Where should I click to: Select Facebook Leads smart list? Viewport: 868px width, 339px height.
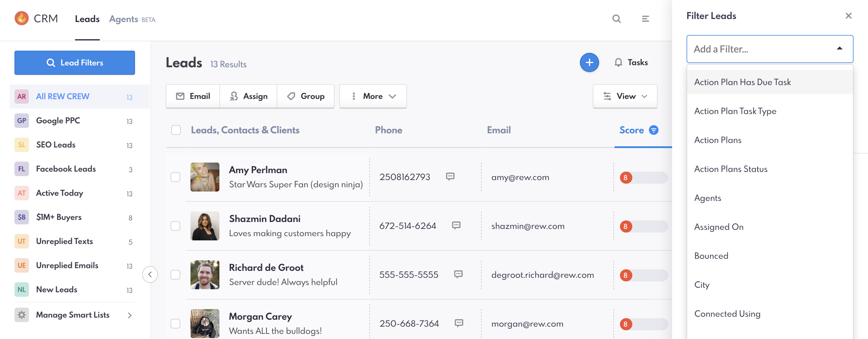(80, 169)
